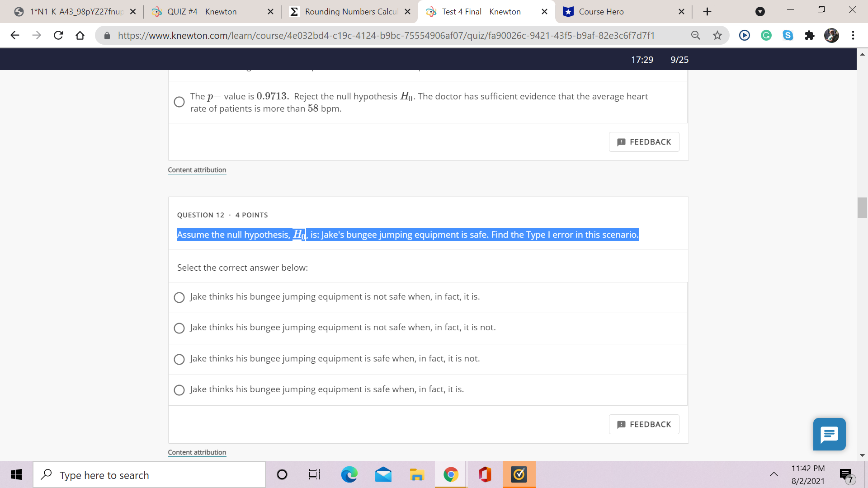Open the support chat bubble

click(829, 434)
